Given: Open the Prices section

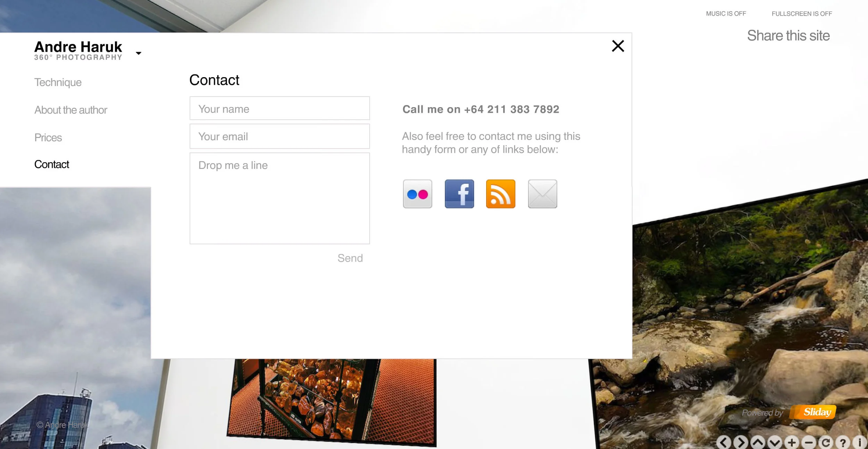Looking at the screenshot, I should 48,138.
